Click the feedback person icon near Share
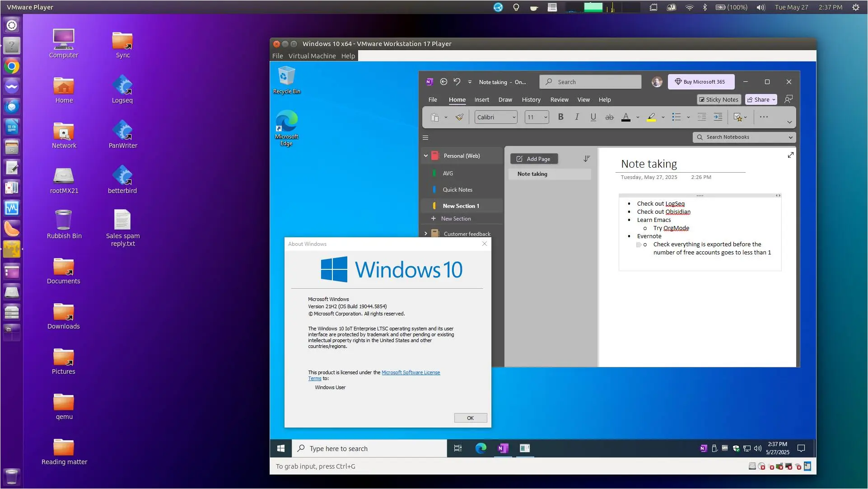Screen dimensions: 868x489 coord(789,99)
